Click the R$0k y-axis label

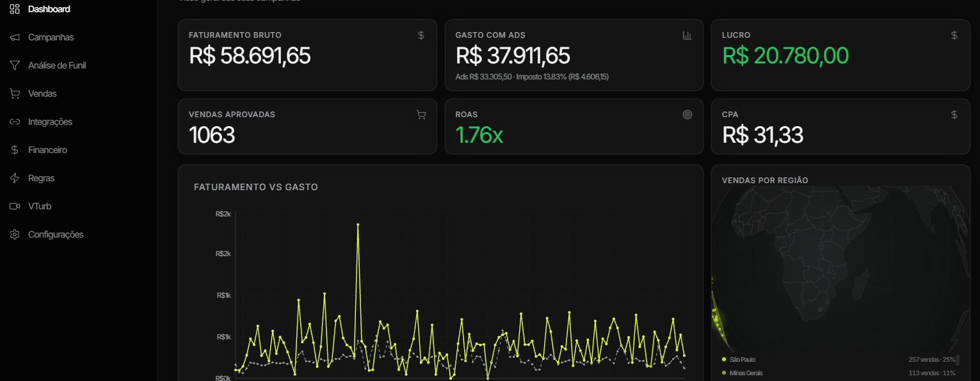[x=223, y=378]
